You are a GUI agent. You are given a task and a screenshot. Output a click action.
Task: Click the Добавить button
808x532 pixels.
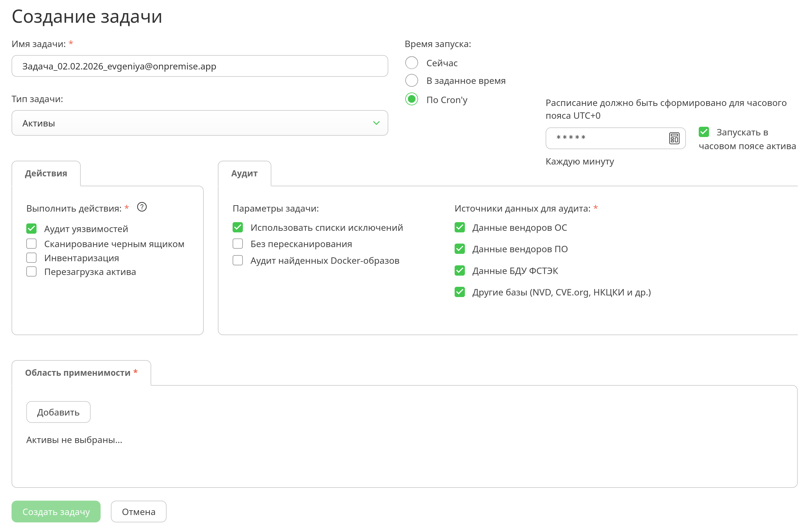click(x=58, y=412)
